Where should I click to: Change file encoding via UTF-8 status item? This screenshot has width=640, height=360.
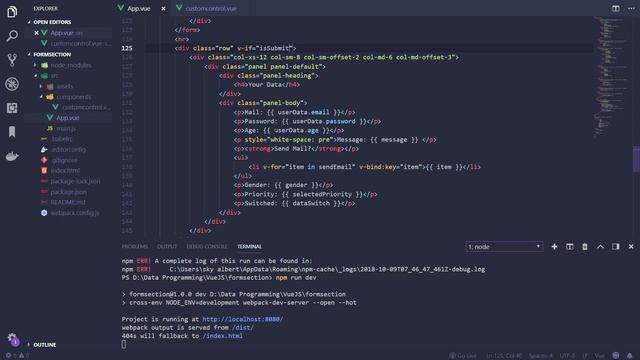tap(567, 356)
